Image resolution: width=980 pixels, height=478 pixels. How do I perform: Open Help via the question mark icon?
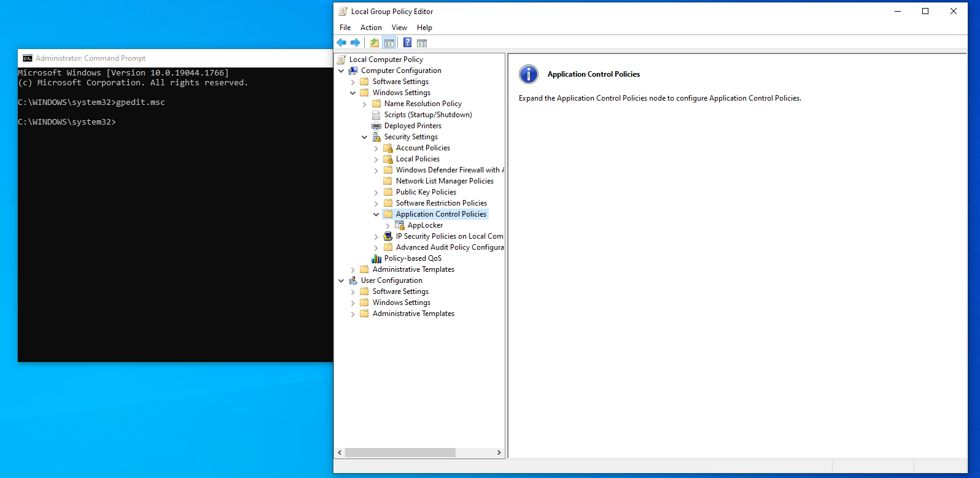(x=407, y=43)
